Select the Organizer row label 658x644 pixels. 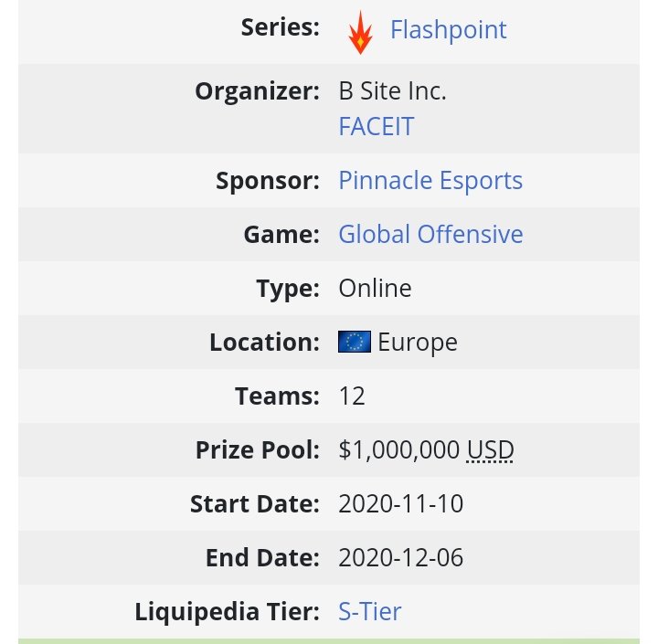pos(257,91)
